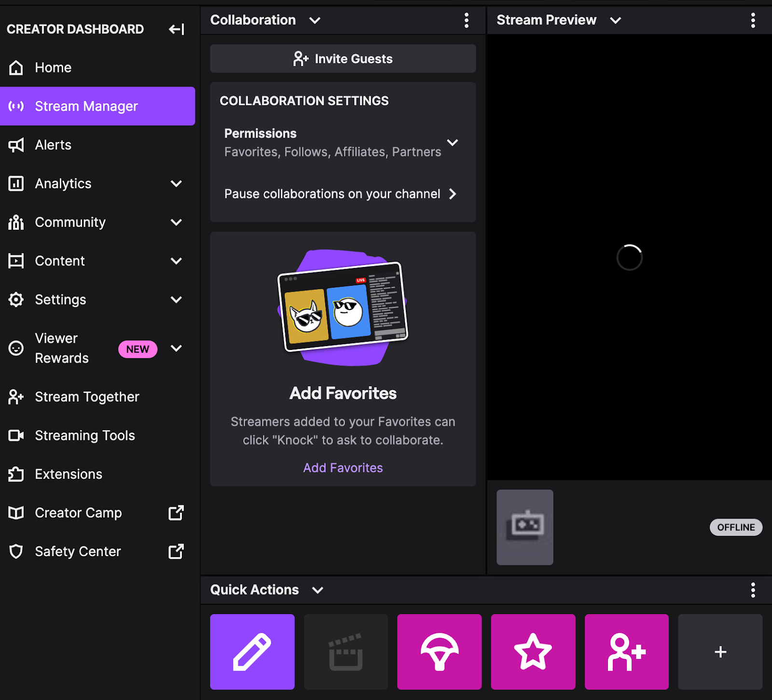772x700 pixels.
Task: Click the Settings gear icon
Action: pos(16,299)
